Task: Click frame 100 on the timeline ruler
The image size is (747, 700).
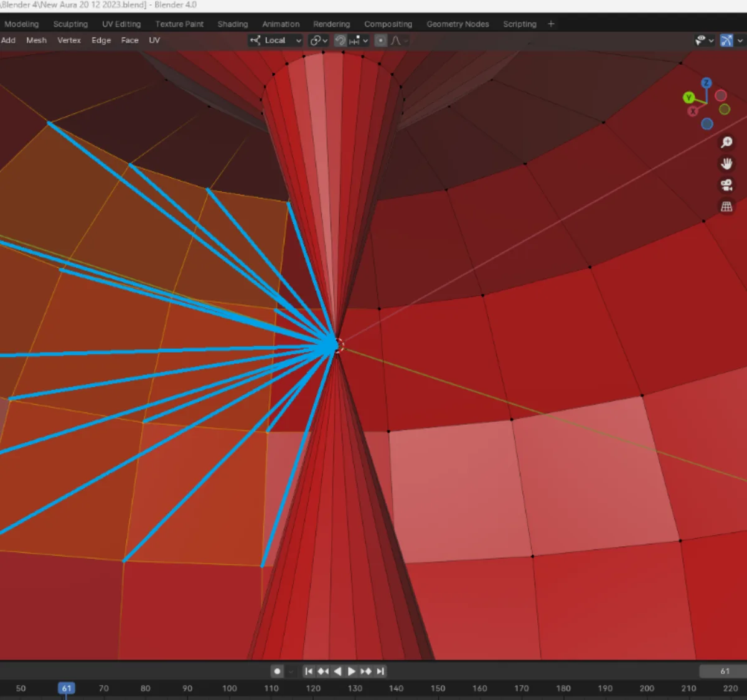Action: (x=229, y=688)
